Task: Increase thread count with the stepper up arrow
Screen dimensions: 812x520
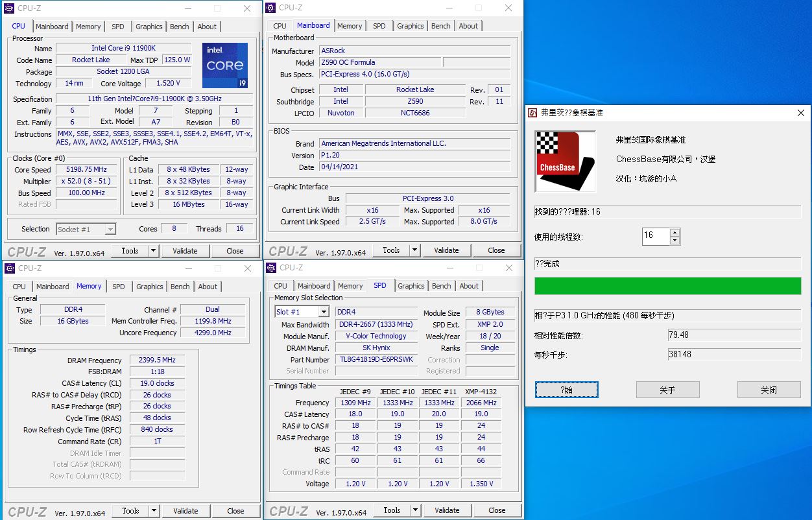Action: pyautogui.click(x=675, y=233)
